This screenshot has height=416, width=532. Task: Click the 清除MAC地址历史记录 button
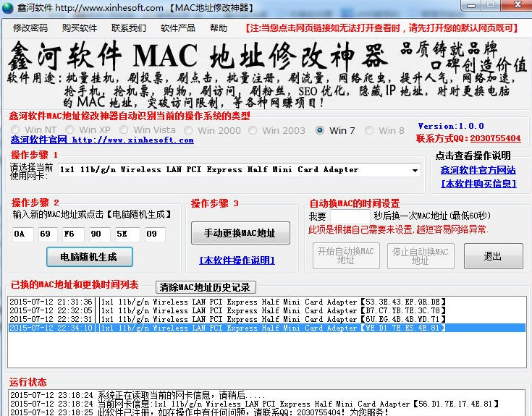tap(206, 287)
